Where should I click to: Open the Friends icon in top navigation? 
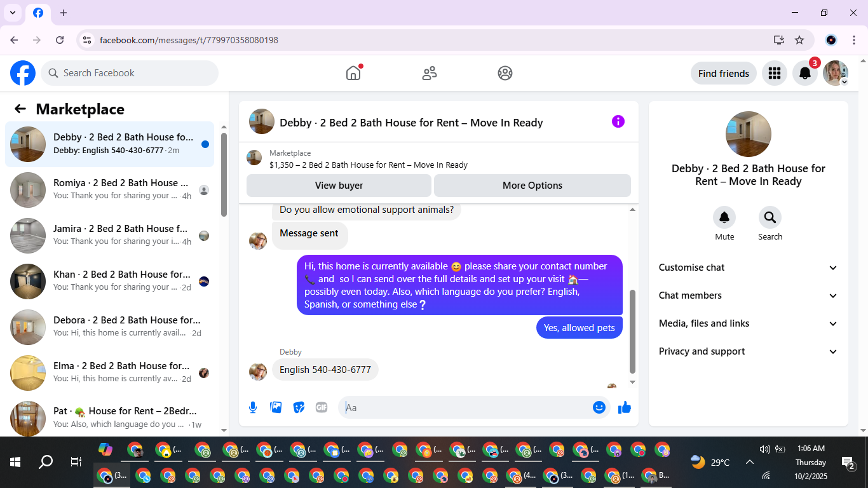(x=430, y=73)
